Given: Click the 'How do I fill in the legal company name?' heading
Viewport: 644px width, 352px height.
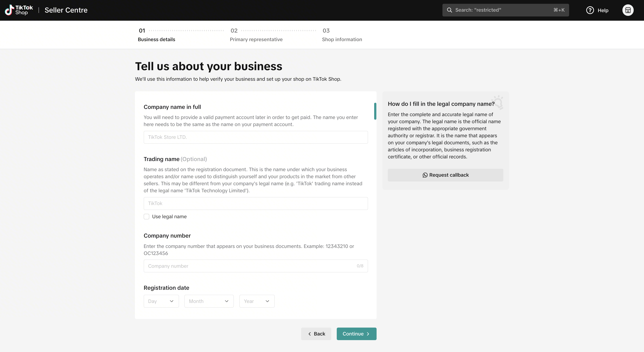Looking at the screenshot, I should pos(441,104).
